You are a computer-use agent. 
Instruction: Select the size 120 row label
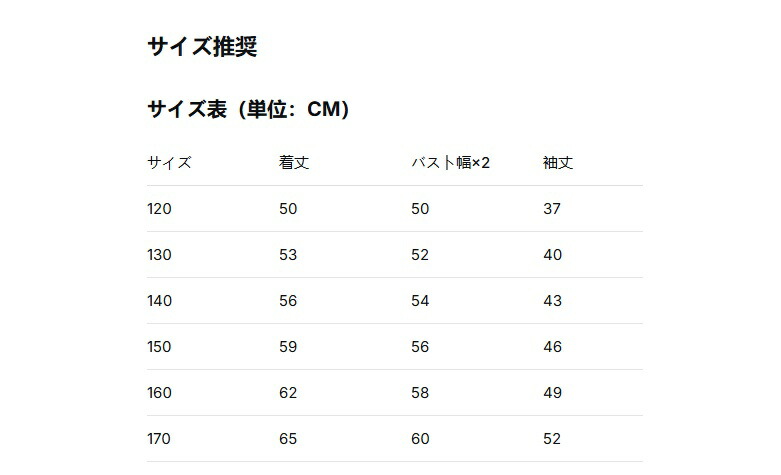pyautogui.click(x=160, y=209)
